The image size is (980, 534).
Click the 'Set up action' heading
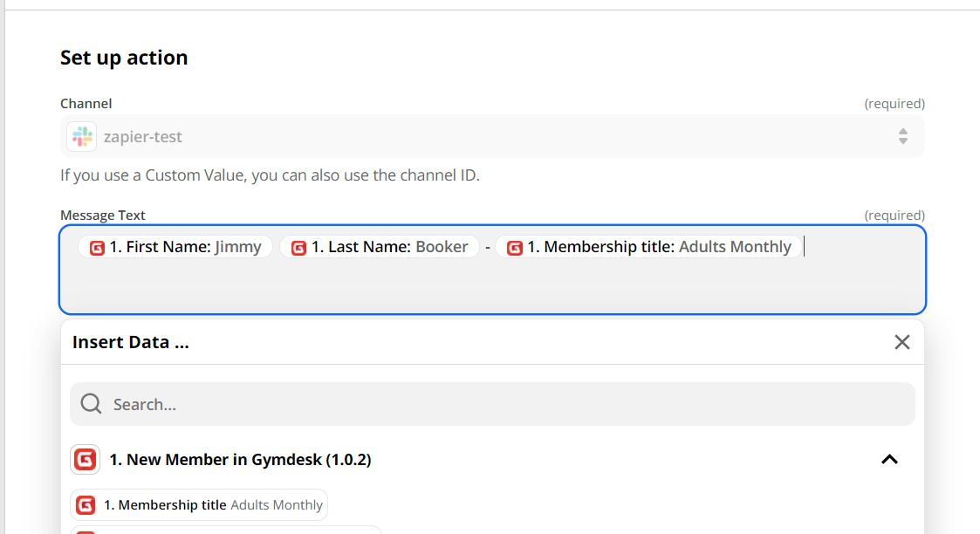click(x=124, y=58)
